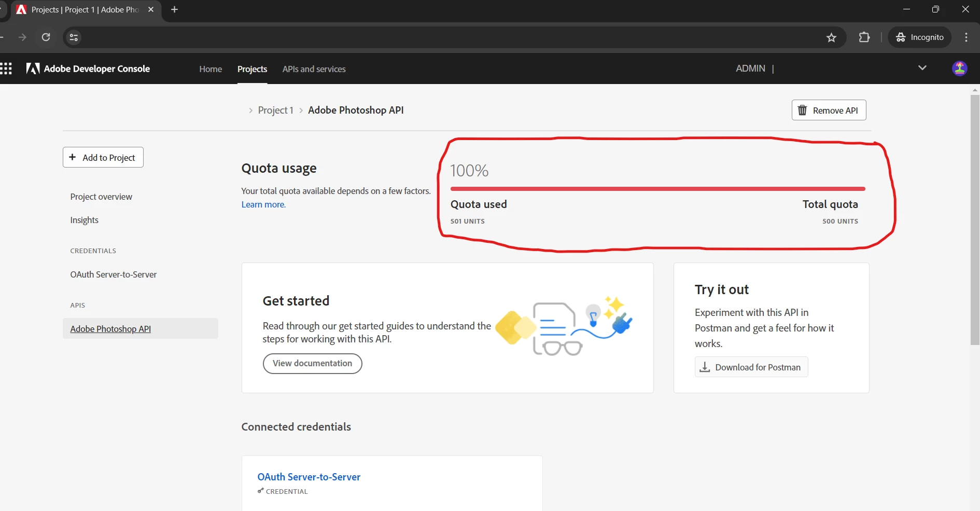Follow the Learn more link
Image resolution: width=980 pixels, height=511 pixels.
coord(263,204)
